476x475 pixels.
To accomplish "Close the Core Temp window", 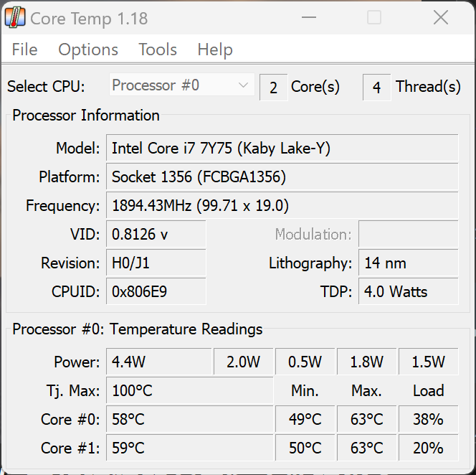I will pyautogui.click(x=440, y=17).
